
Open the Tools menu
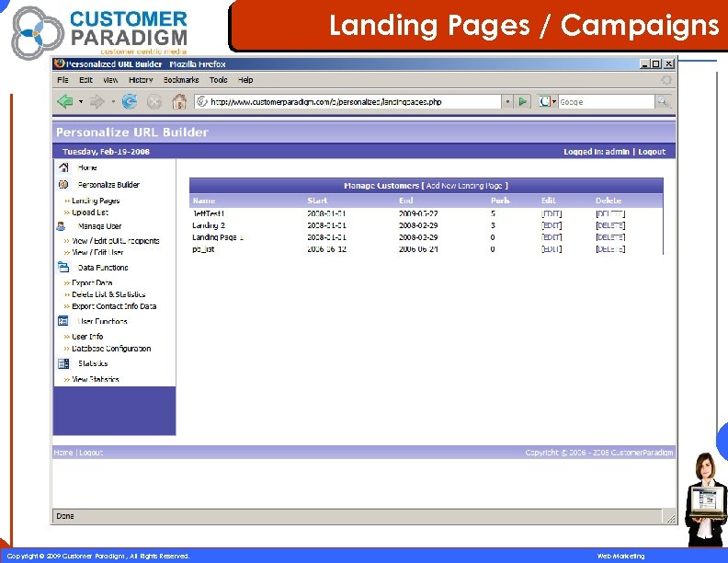pyautogui.click(x=218, y=80)
